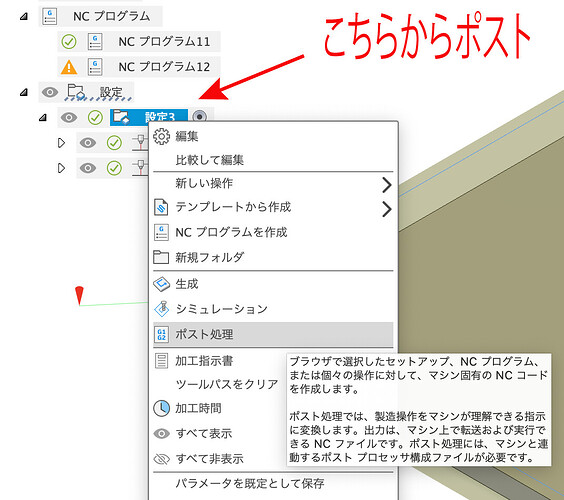This screenshot has height=500, width=564.
Task: Expand the second operation under 設定3
Action: point(62,168)
